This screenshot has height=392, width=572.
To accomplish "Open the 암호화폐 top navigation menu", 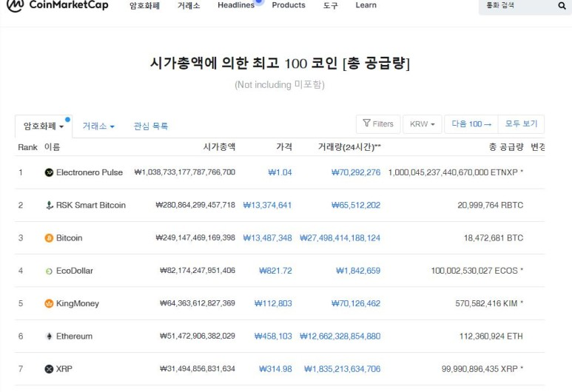I will point(144,5).
